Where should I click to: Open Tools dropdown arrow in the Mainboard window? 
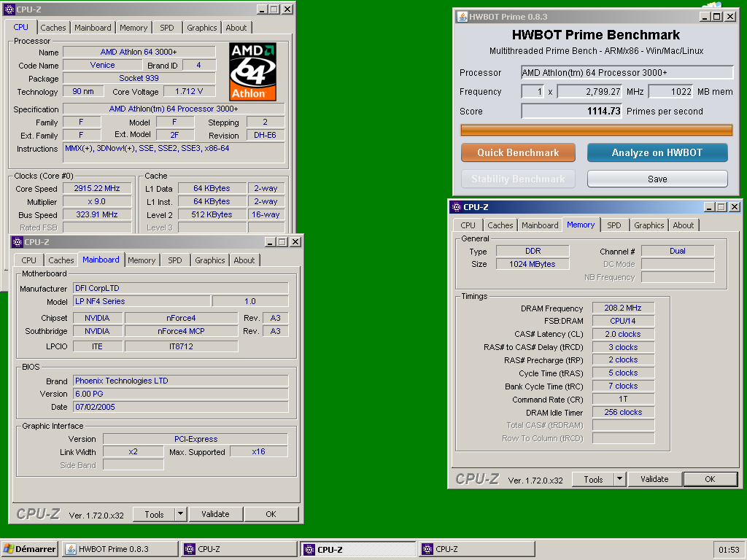coord(181,514)
